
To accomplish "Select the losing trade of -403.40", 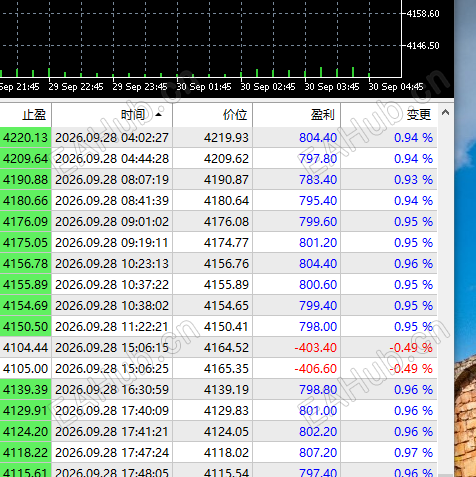I will point(218,348).
